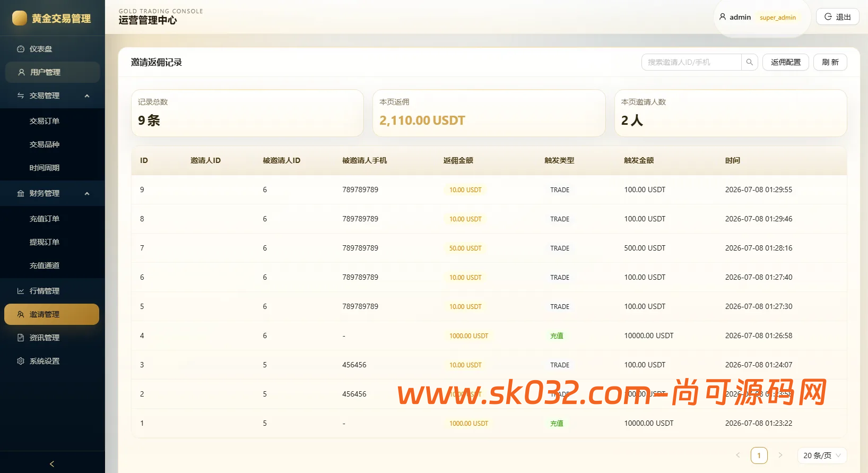Click the TRADE tag in row 9
Screen dimensions: 868x473
560,190
